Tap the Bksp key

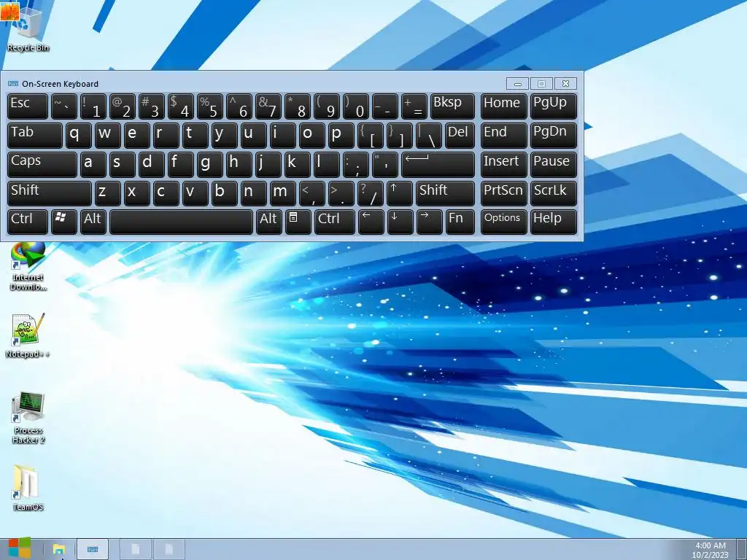tap(452, 106)
